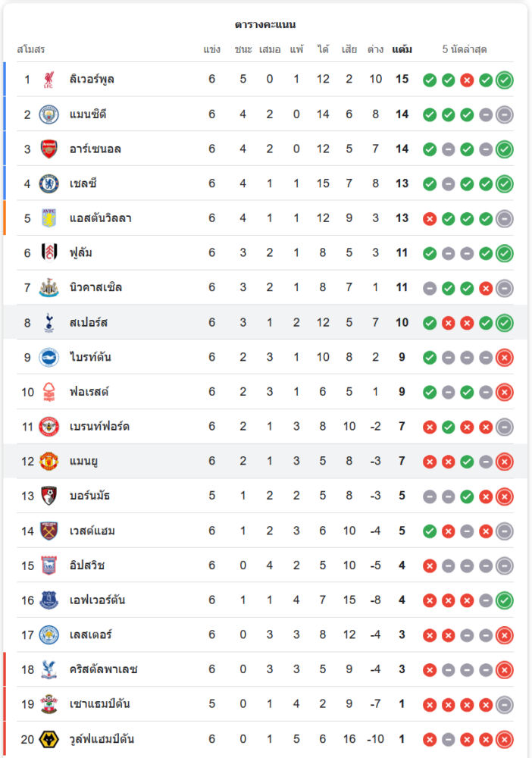Select the Manchester United crest icon
Viewport: 532px width, 758px height.
(x=49, y=462)
